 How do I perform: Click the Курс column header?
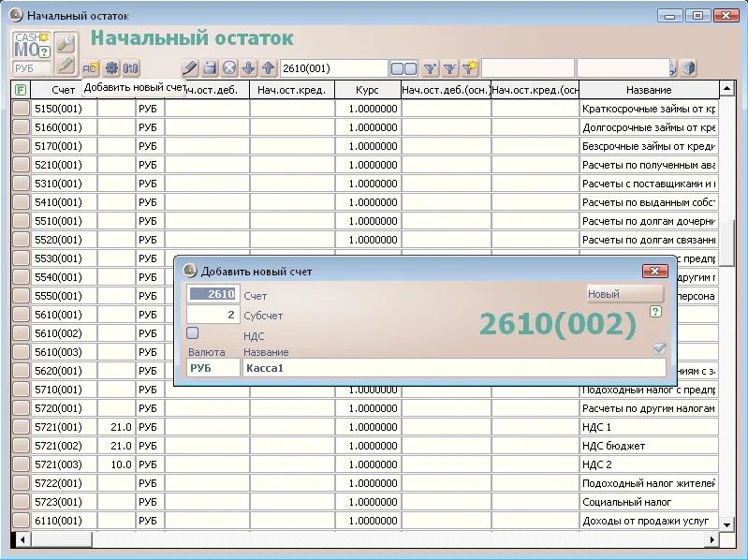pyautogui.click(x=368, y=89)
